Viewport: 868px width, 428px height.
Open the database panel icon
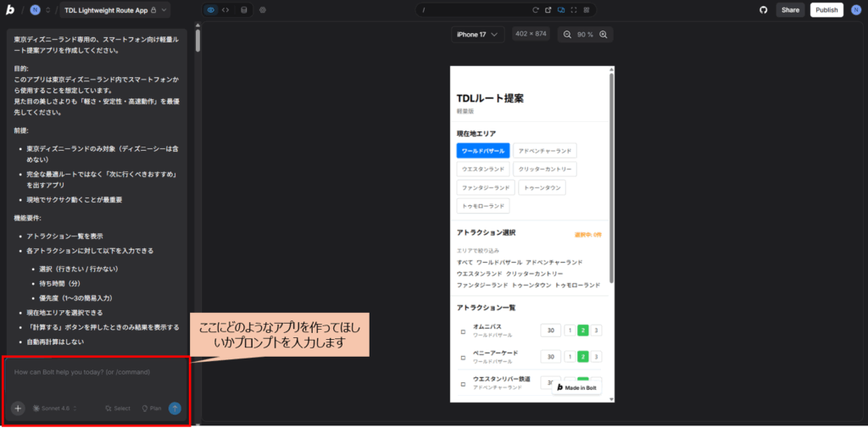click(244, 10)
